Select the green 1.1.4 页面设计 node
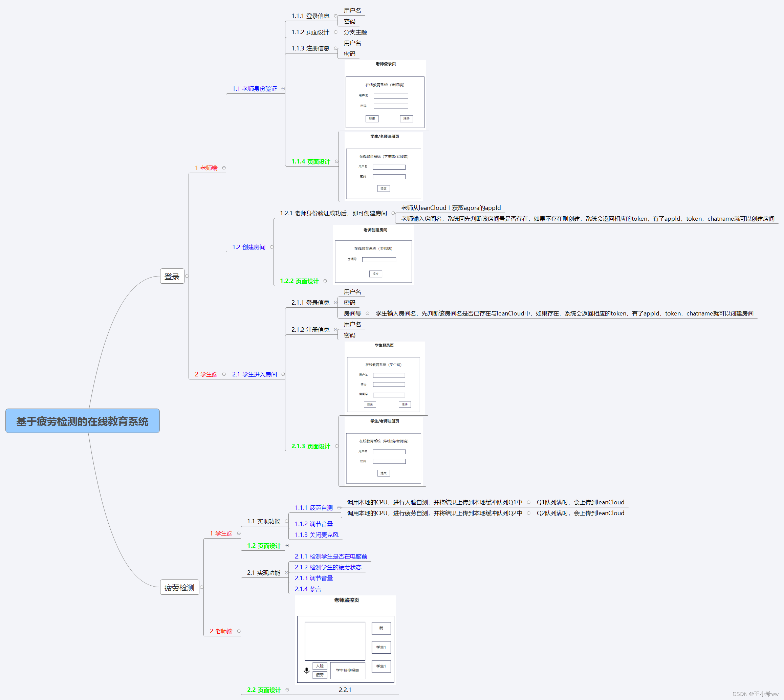Viewport: 784px width, 700px height. click(311, 161)
